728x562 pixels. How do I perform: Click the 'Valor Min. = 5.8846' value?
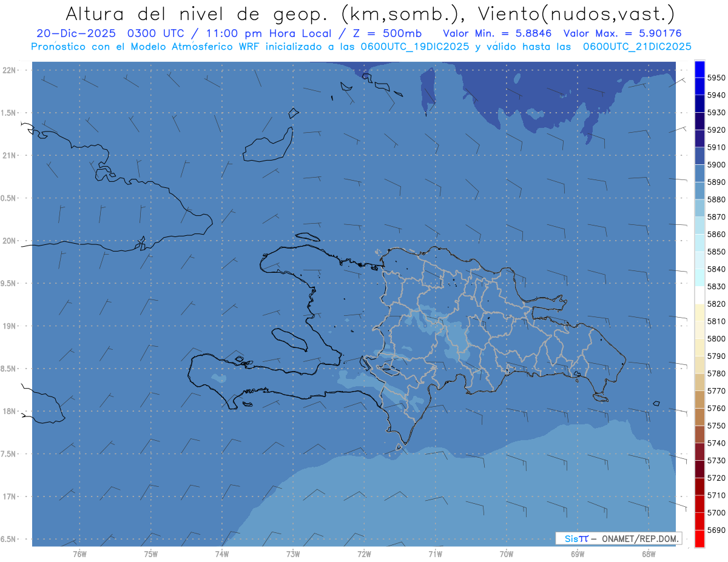click(497, 33)
